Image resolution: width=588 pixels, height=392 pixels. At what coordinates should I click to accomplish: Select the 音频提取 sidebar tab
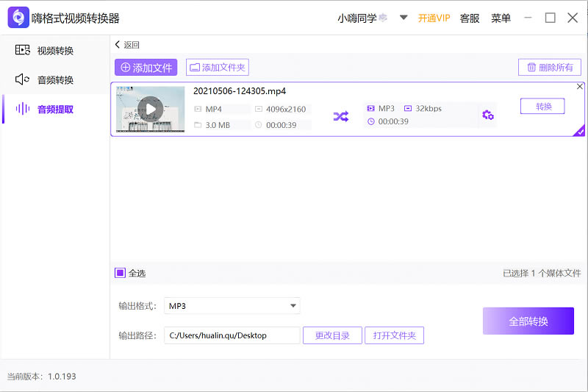(55, 109)
